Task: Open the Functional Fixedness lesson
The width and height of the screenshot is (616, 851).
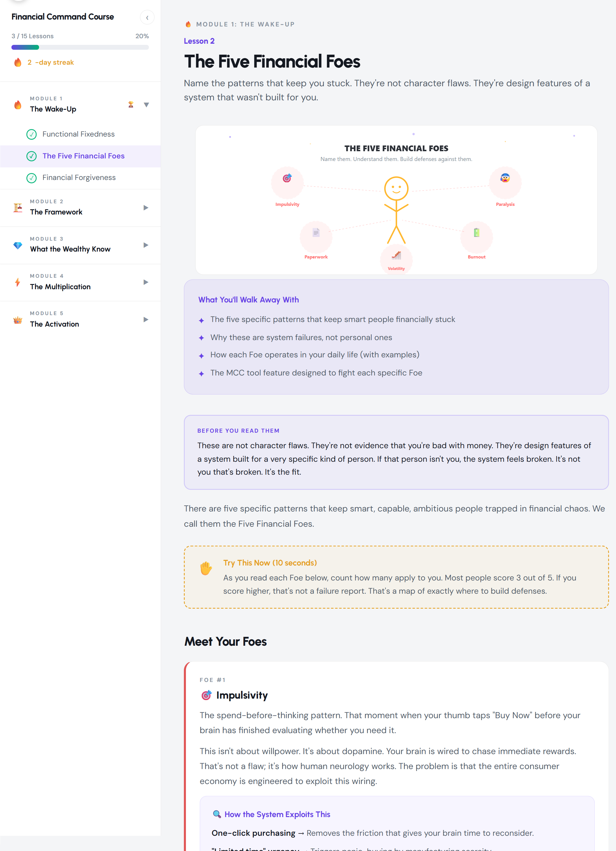Action: [x=79, y=134]
